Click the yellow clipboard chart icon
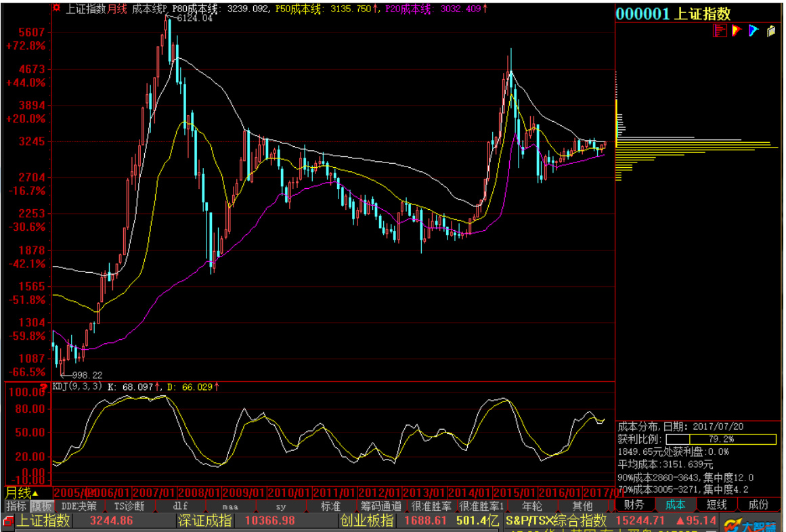Image resolution: width=786 pixels, height=532 pixels. 770,30
